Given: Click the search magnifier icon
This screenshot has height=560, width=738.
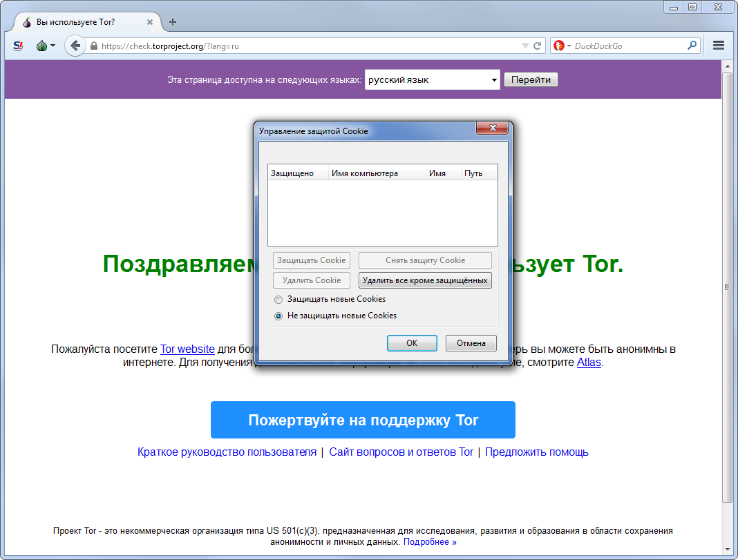Looking at the screenshot, I should coord(692,46).
